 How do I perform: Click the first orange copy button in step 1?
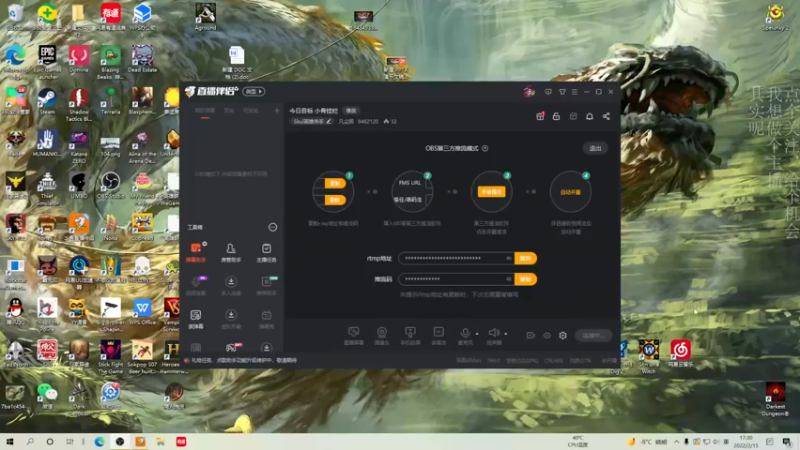click(335, 183)
